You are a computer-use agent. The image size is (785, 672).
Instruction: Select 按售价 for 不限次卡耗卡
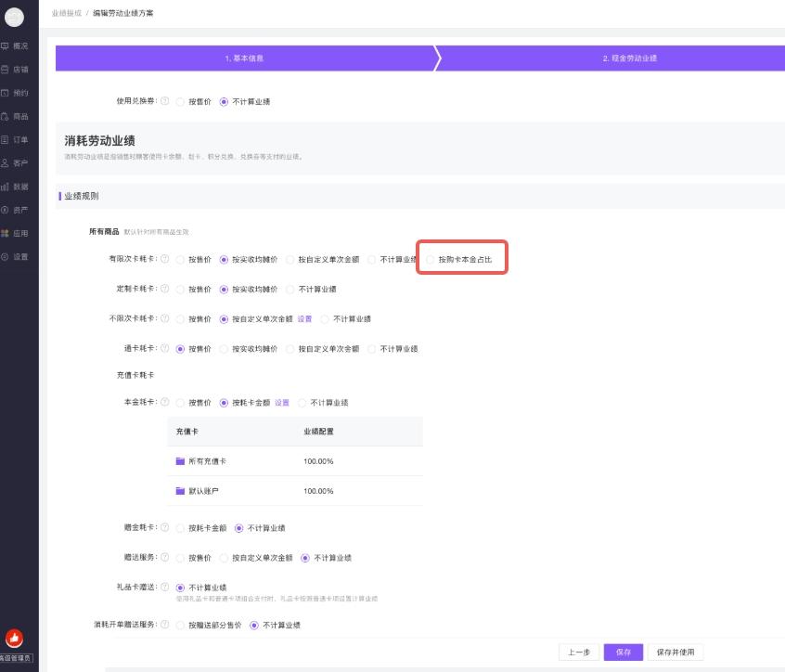click(x=180, y=319)
